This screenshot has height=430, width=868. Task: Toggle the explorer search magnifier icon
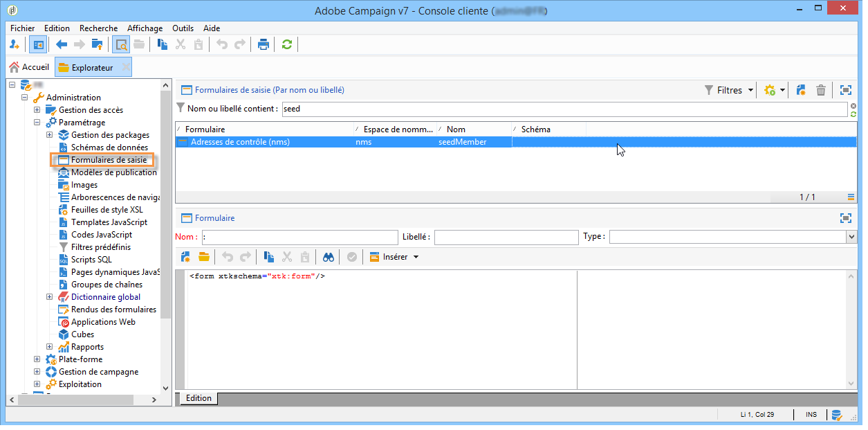[121, 44]
